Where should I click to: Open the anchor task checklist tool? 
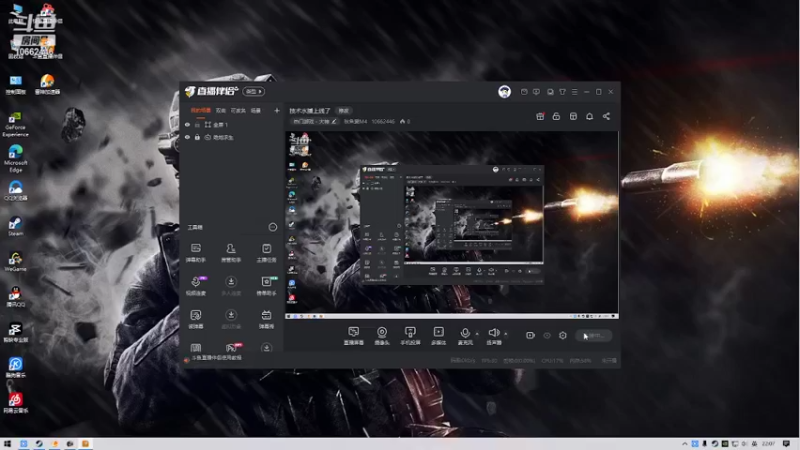266,253
